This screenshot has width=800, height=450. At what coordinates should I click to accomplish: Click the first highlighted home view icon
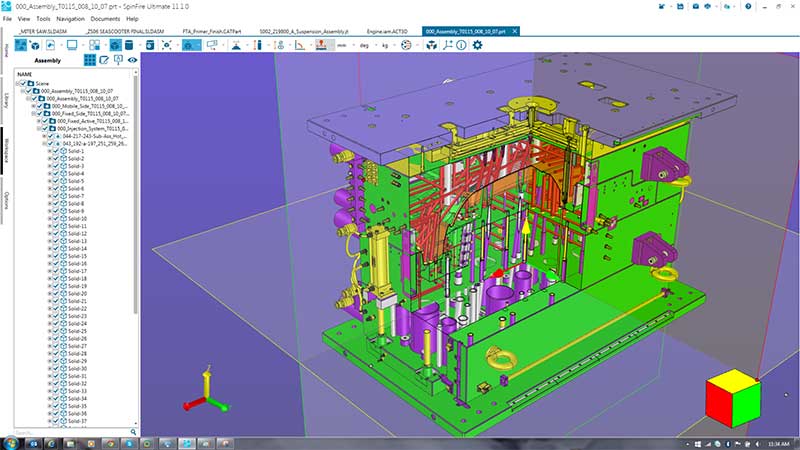(20, 45)
